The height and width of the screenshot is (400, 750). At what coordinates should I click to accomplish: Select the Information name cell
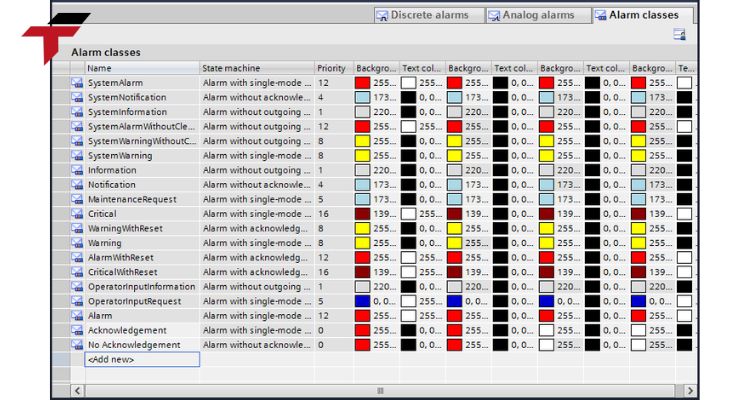tap(142, 170)
